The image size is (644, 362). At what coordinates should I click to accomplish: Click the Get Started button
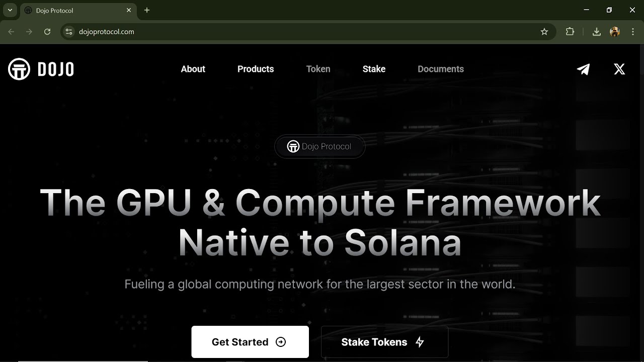tap(250, 342)
